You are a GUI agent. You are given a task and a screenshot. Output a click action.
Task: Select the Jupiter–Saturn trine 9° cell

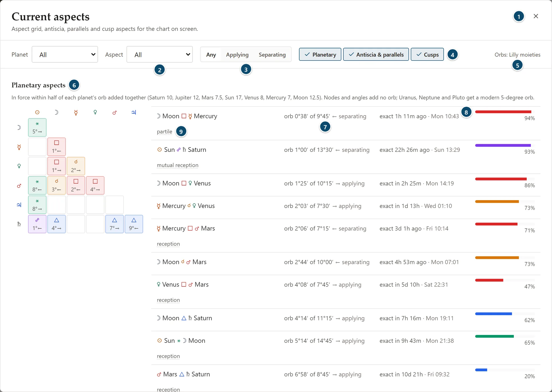[x=134, y=224]
